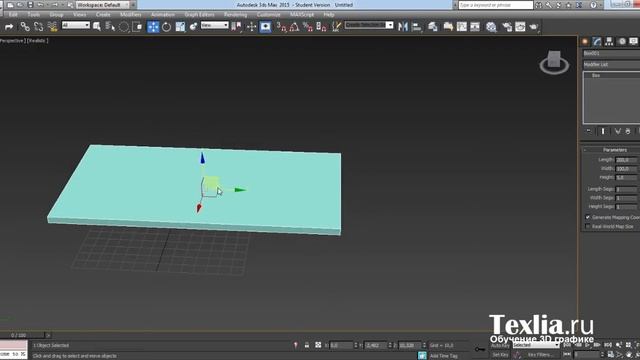The width and height of the screenshot is (640, 360).
Task: Click the Select and Link tool
Action: tap(25, 27)
